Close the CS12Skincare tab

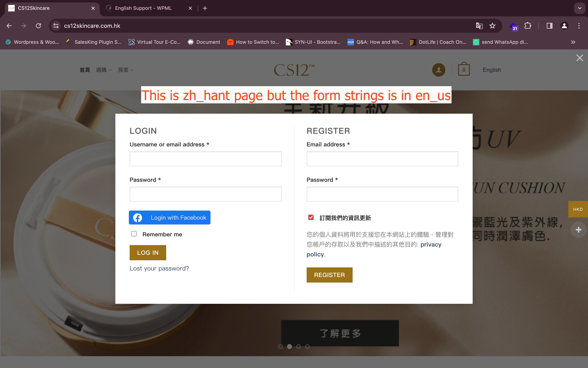click(93, 8)
